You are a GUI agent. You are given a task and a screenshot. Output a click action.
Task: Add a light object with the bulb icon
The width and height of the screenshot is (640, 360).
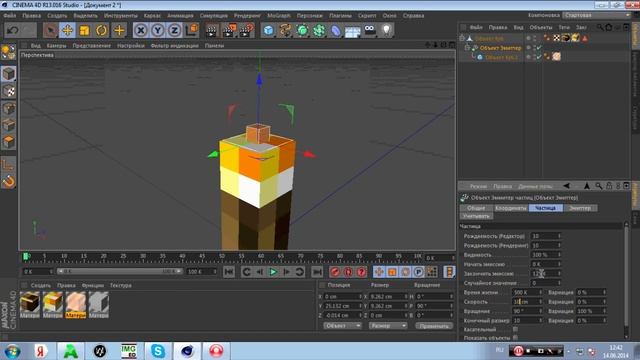pos(386,30)
